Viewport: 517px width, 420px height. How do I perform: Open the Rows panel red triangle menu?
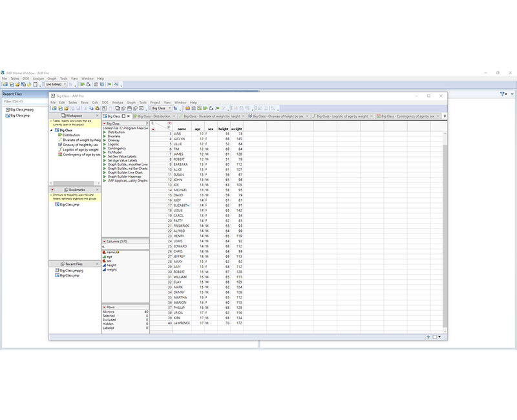click(x=105, y=306)
